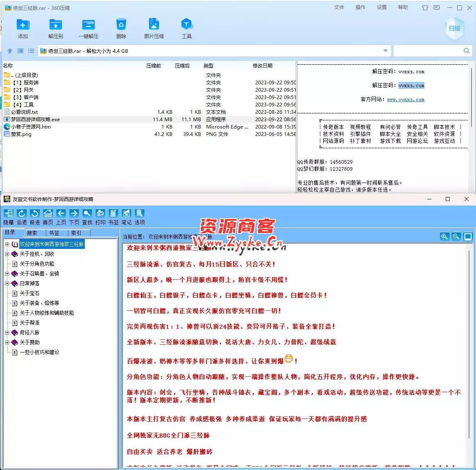Open the 图片压缩 image compression tool
Image resolution: width=476 pixels, height=470 pixels.
coord(154,25)
